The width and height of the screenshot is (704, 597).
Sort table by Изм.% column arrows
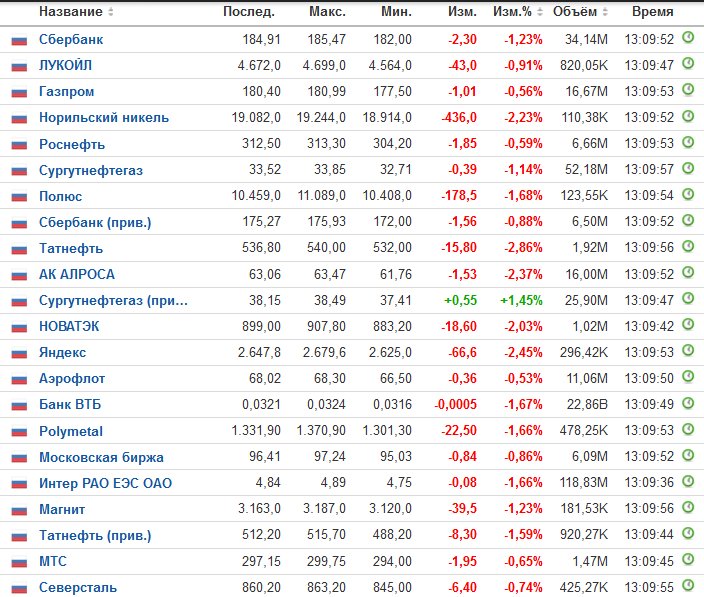coord(540,12)
